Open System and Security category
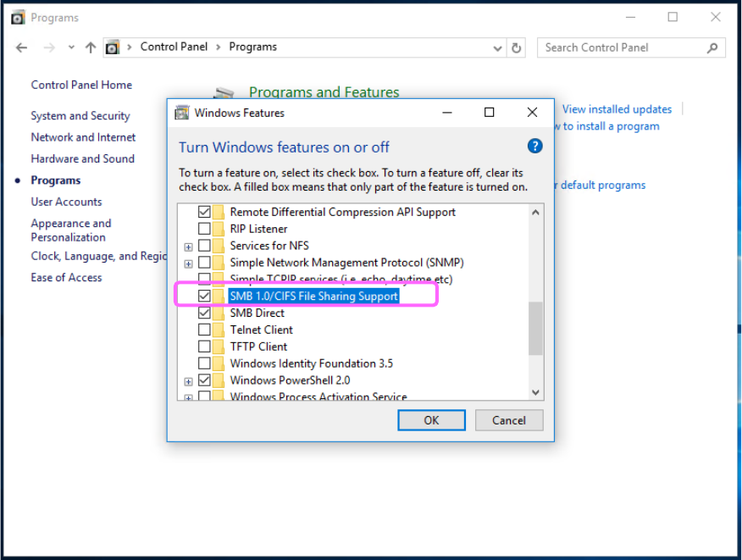This screenshot has height=560, width=742. [80, 116]
